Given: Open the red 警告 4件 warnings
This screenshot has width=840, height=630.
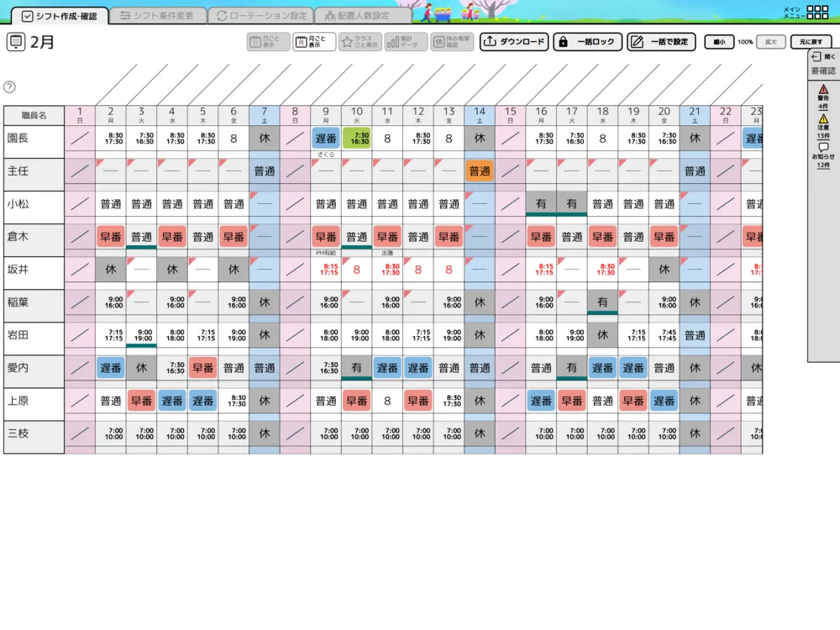Looking at the screenshot, I should [x=823, y=97].
